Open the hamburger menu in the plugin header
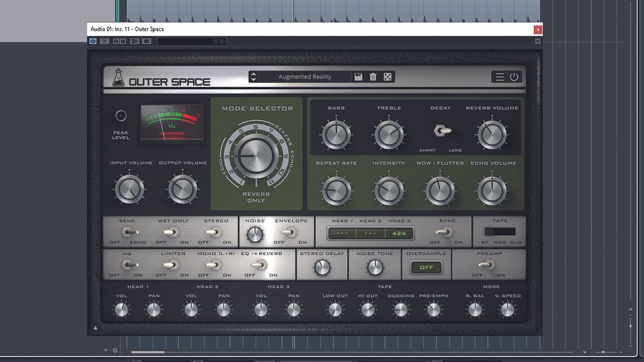Viewport: 644px width, 362px height. pyautogui.click(x=499, y=76)
